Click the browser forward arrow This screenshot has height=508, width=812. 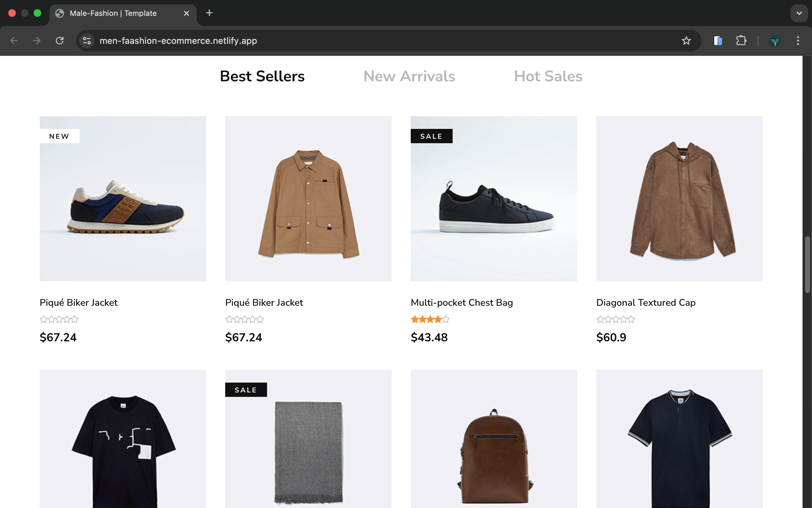(37, 41)
